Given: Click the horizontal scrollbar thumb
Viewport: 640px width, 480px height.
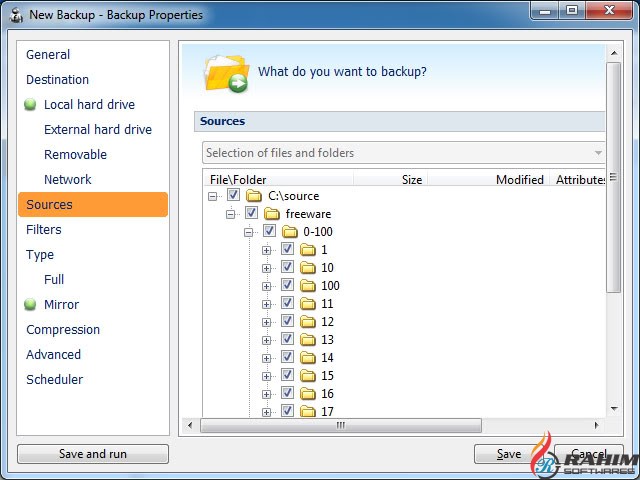Looking at the screenshot, I should tap(341, 425).
